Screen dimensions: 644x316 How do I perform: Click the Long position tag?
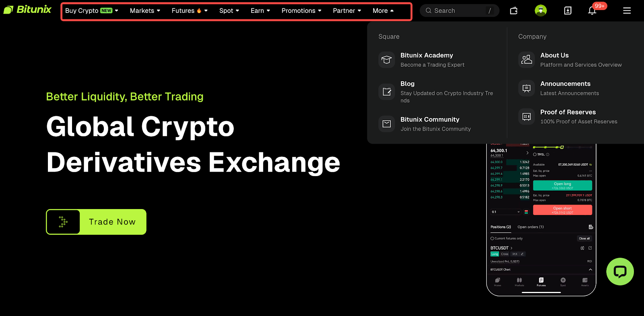tap(495, 254)
